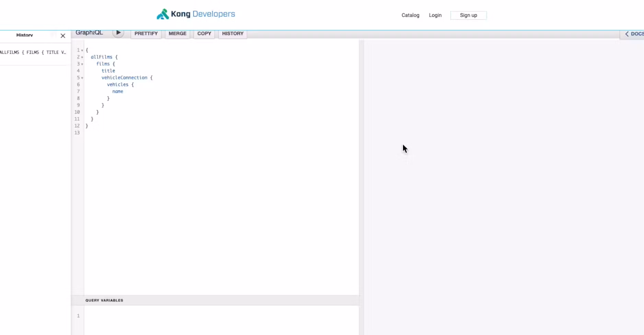Click the Kong Developers logo
Image resolution: width=644 pixels, height=335 pixels.
tap(196, 14)
